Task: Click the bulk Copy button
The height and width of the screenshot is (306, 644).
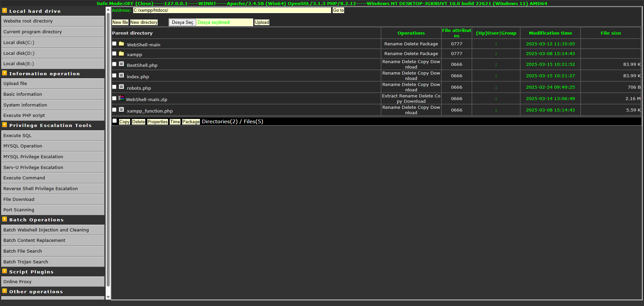Action: click(x=124, y=122)
